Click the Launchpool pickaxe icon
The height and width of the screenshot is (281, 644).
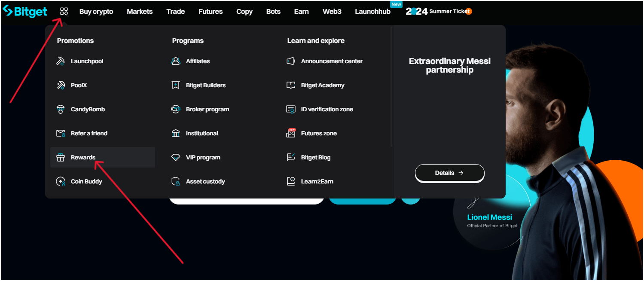pyautogui.click(x=61, y=61)
